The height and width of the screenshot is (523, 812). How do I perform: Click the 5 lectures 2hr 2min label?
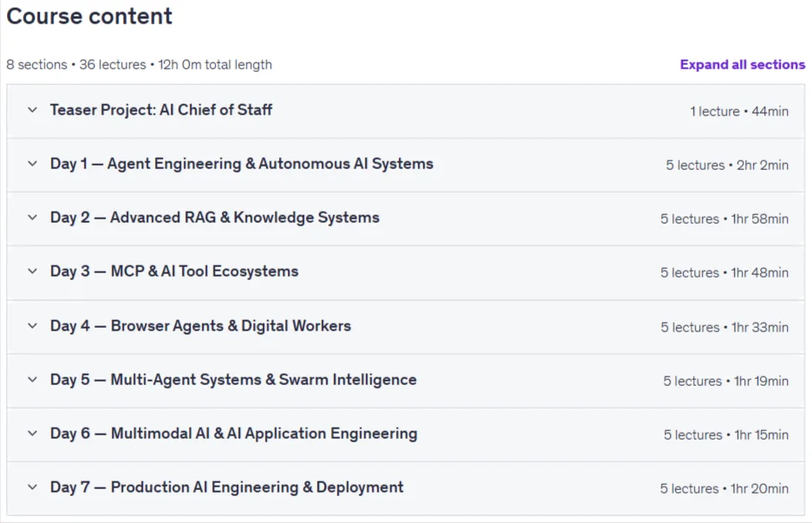point(727,166)
